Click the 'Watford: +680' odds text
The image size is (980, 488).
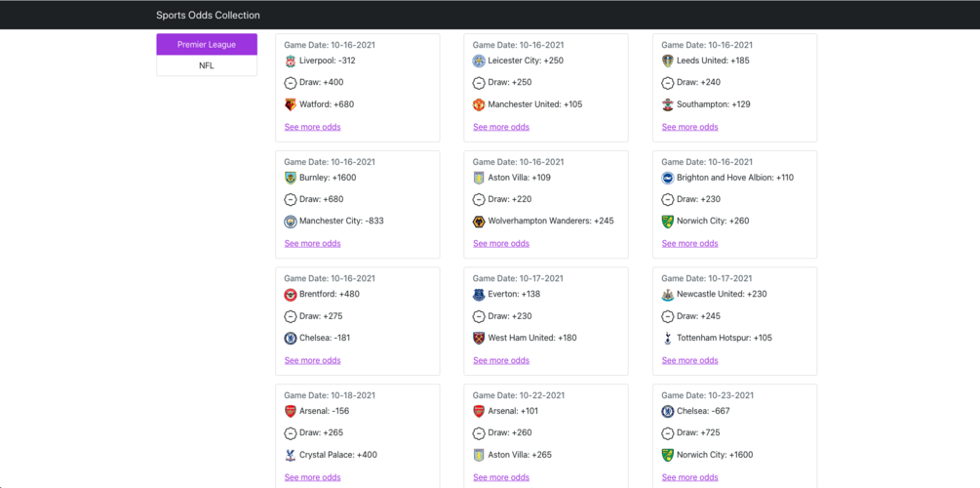(327, 104)
